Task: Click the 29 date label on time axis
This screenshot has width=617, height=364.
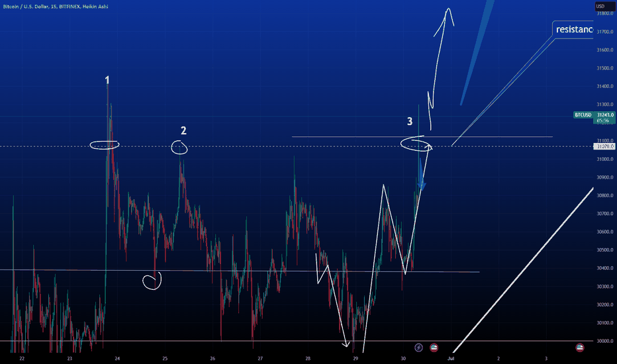Action: 356,359
